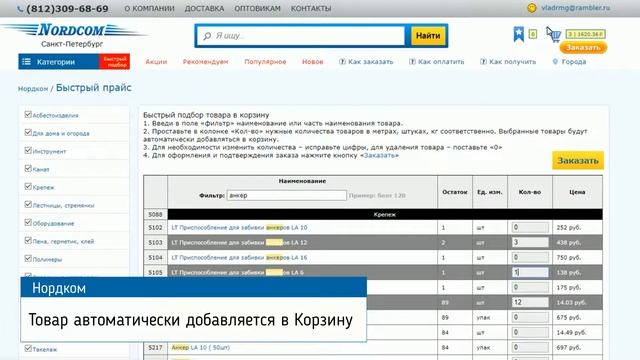Open the bookmark favorites ribbon icon
640x360 pixels.
518,34
